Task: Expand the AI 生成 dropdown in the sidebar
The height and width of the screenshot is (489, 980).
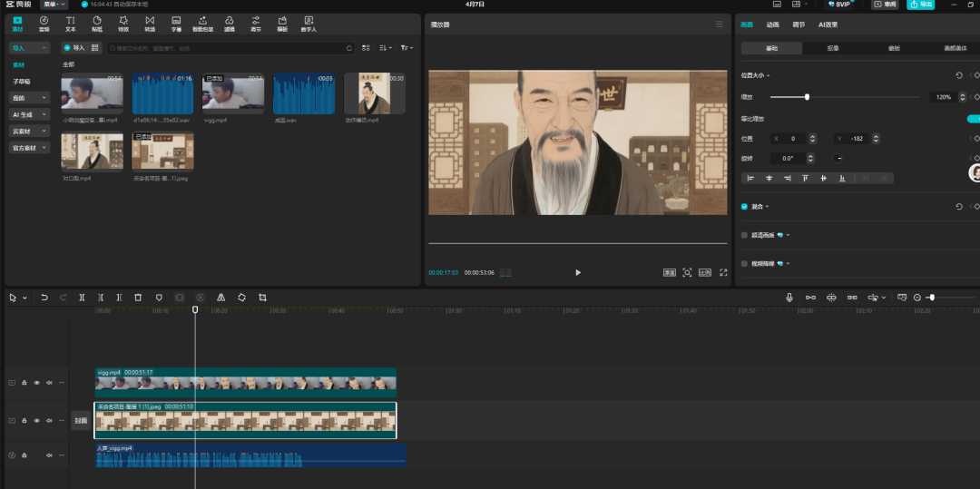Action: (29, 114)
